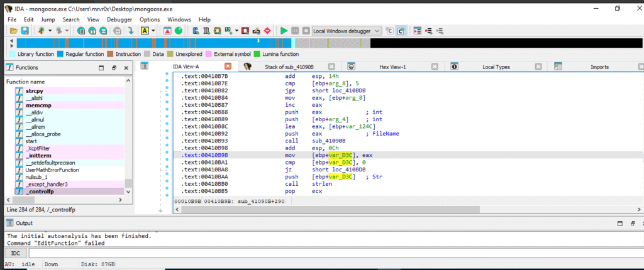Click the Pause process button
644x270 pixels.
pyautogui.click(x=295, y=31)
